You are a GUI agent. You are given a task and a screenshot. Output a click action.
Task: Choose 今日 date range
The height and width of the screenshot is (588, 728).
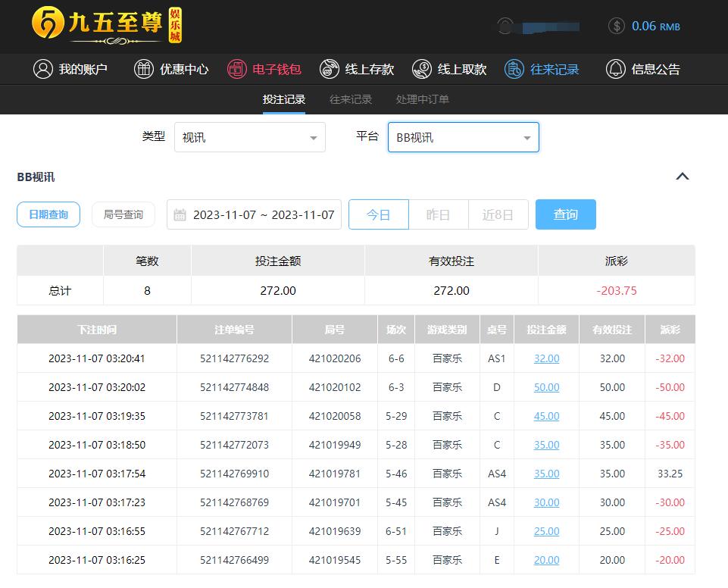coord(378,214)
